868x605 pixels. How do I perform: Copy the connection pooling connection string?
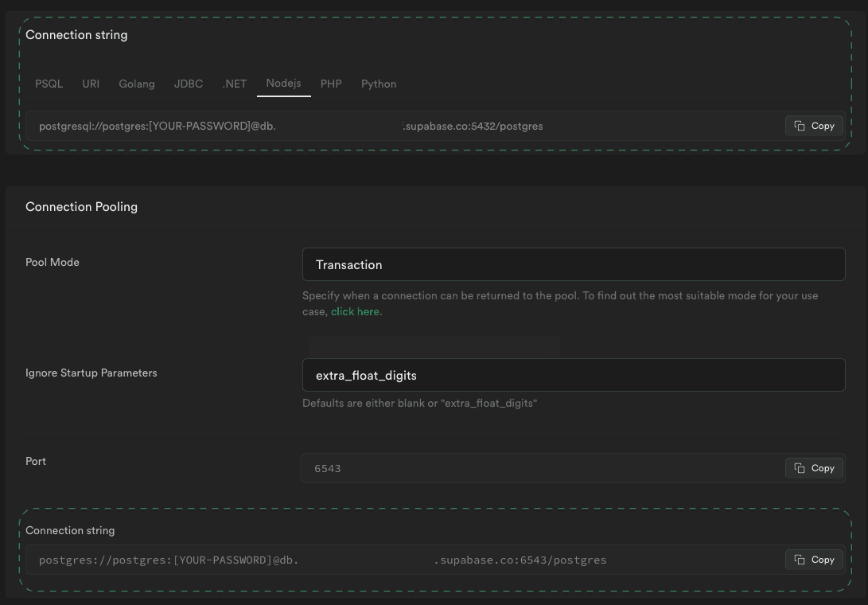click(814, 560)
